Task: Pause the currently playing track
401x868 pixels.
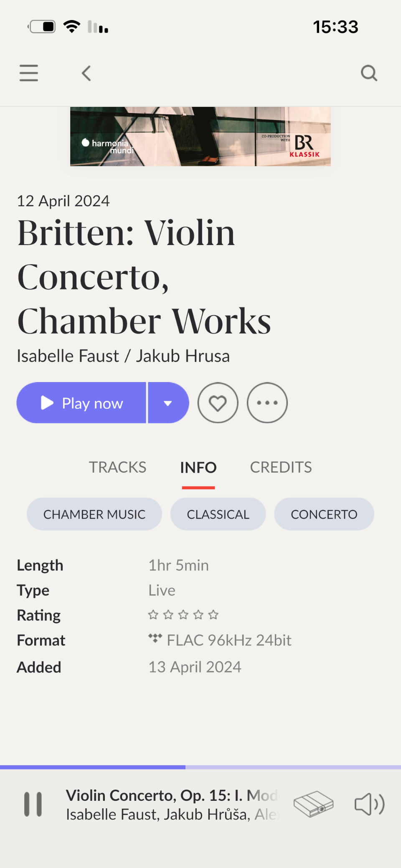Action: click(33, 804)
